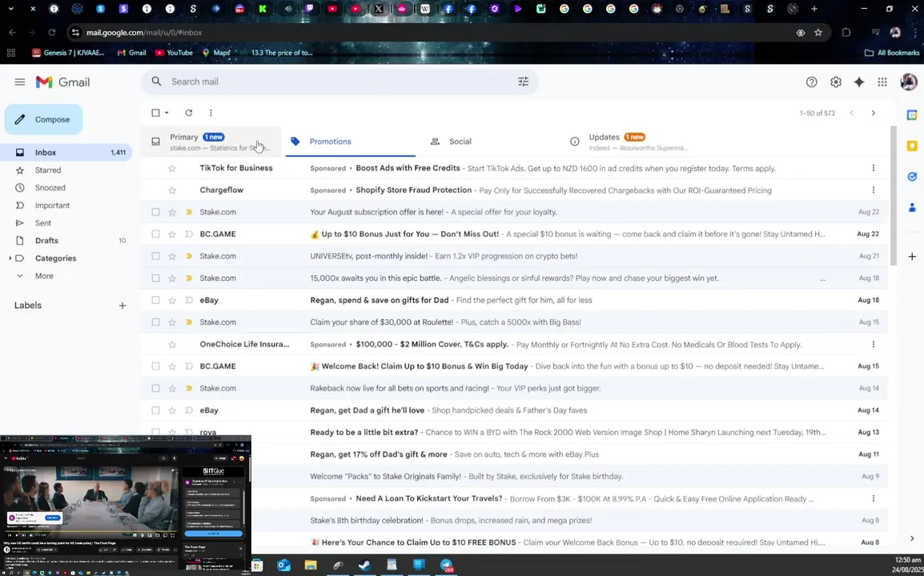The width and height of the screenshot is (924, 576).
Task: Star the BC.GAME $10 Bonus email
Action: tap(172, 234)
